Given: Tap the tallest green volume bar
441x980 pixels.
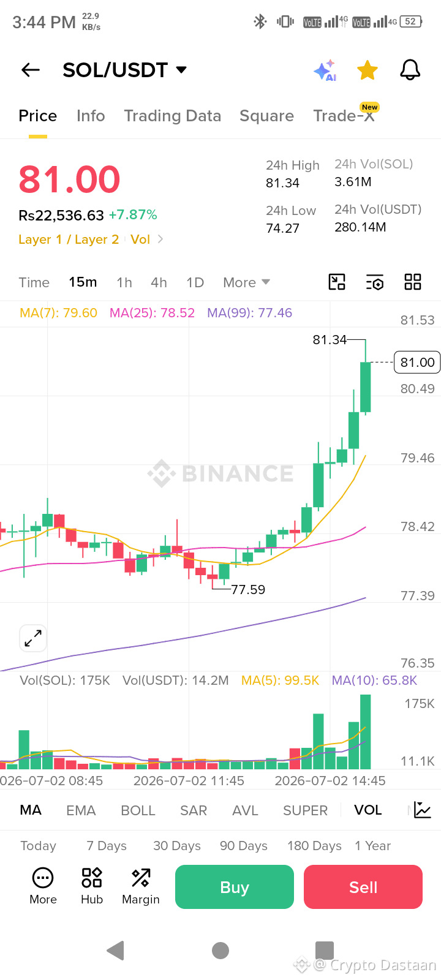Looking at the screenshot, I should point(366,732).
